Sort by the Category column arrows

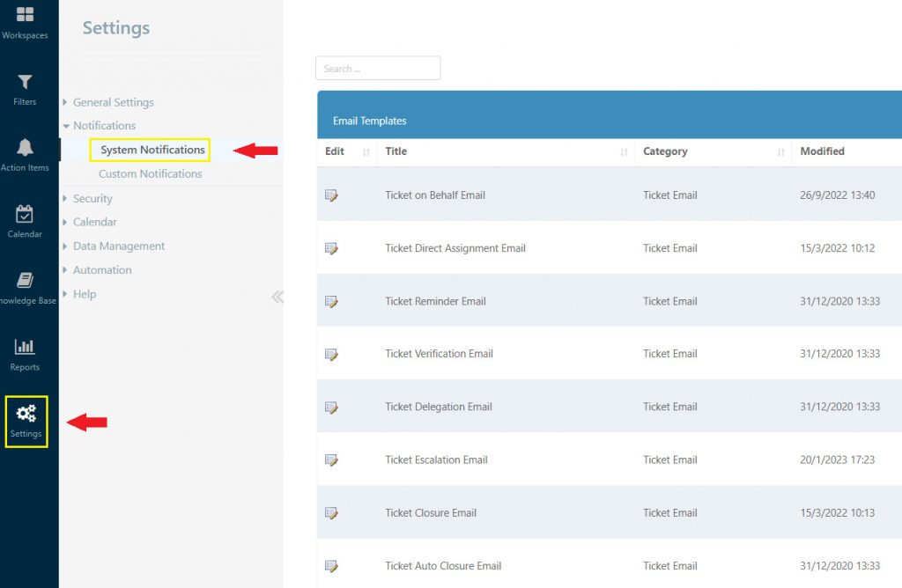pyautogui.click(x=780, y=152)
